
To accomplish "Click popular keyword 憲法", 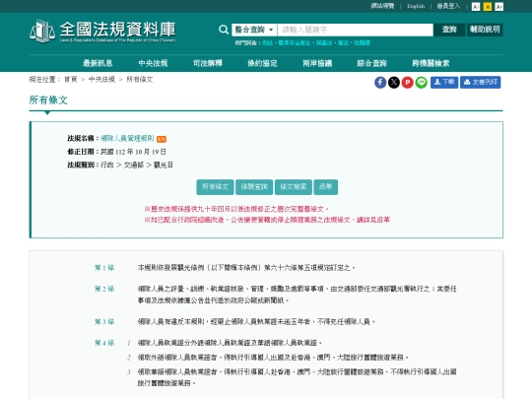I will (x=343, y=43).
